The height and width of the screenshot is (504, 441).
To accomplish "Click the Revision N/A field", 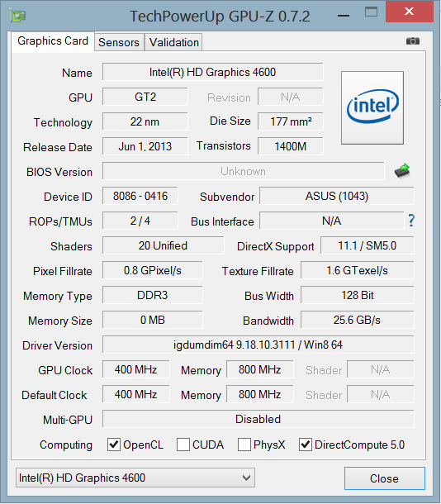I will [x=291, y=97].
